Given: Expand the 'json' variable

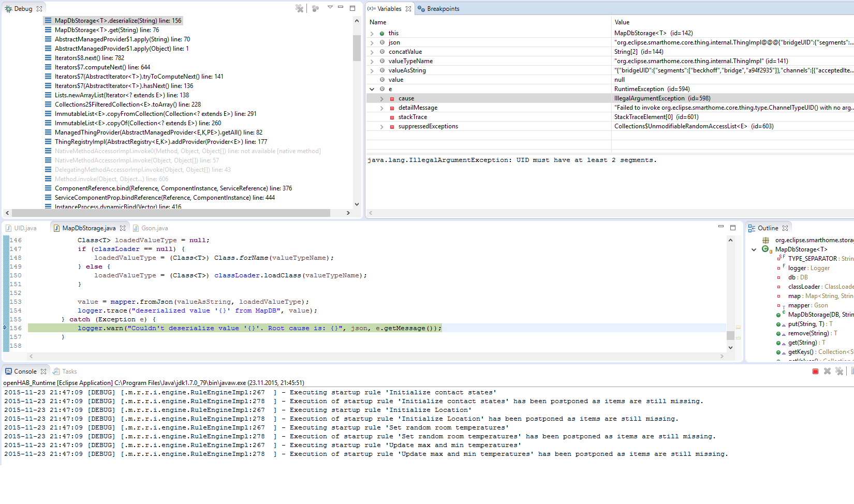Looking at the screenshot, I should [372, 42].
